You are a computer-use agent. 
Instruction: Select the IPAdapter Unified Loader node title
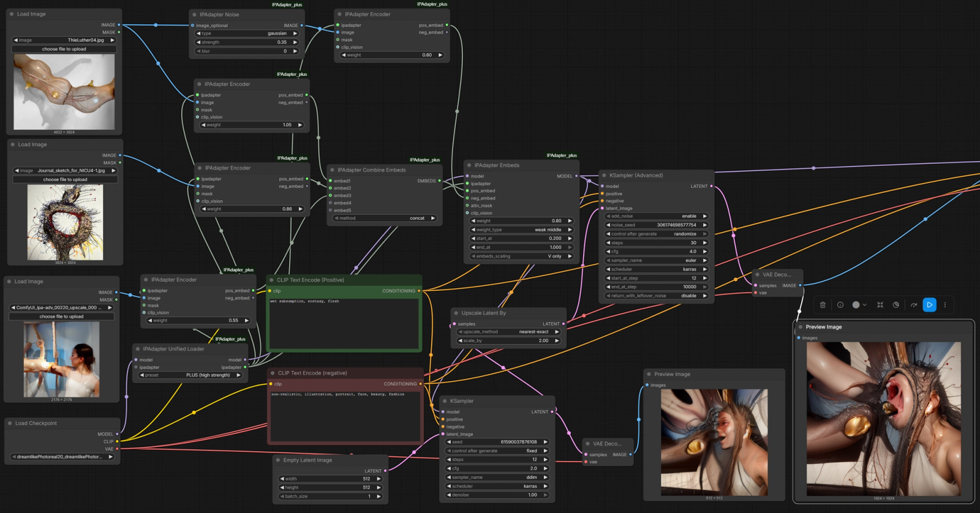173,349
